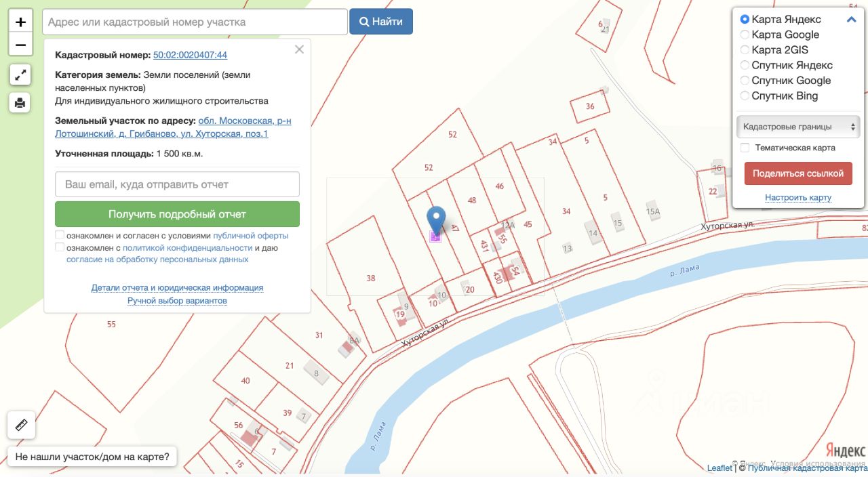Close the parcel info panel
The height and width of the screenshot is (477, 868).
pyautogui.click(x=299, y=49)
